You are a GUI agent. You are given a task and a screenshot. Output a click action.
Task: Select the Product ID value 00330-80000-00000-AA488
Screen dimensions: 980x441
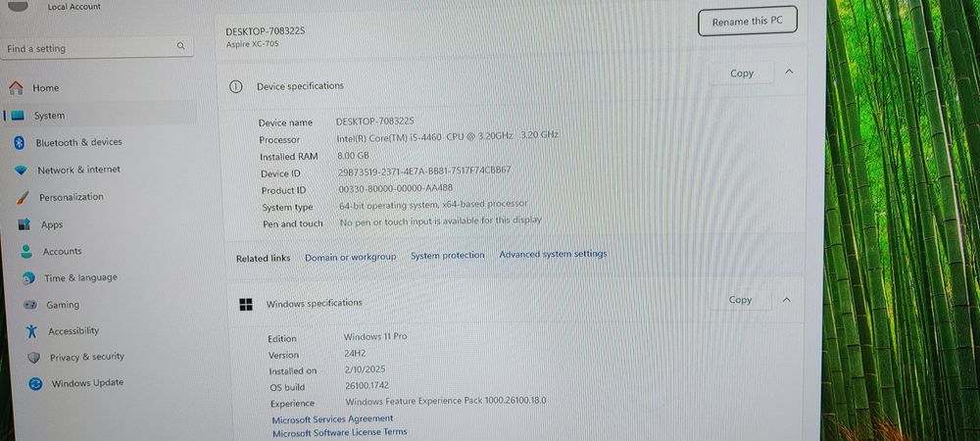pyautogui.click(x=396, y=188)
